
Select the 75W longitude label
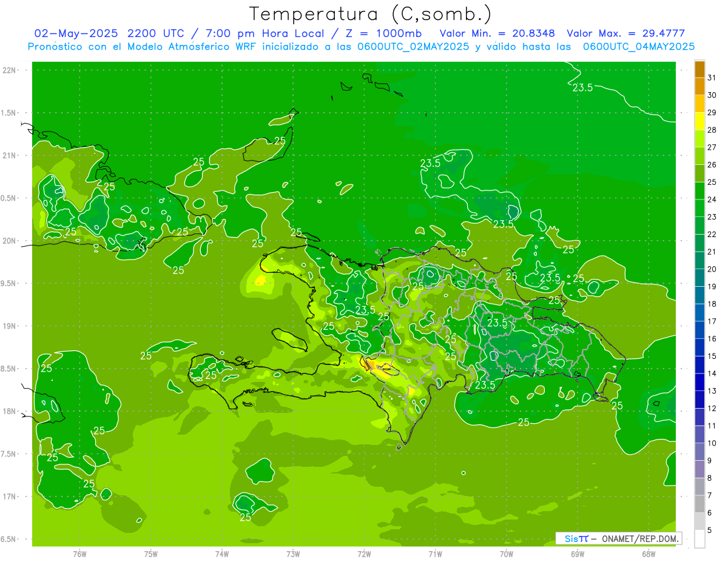click(150, 554)
